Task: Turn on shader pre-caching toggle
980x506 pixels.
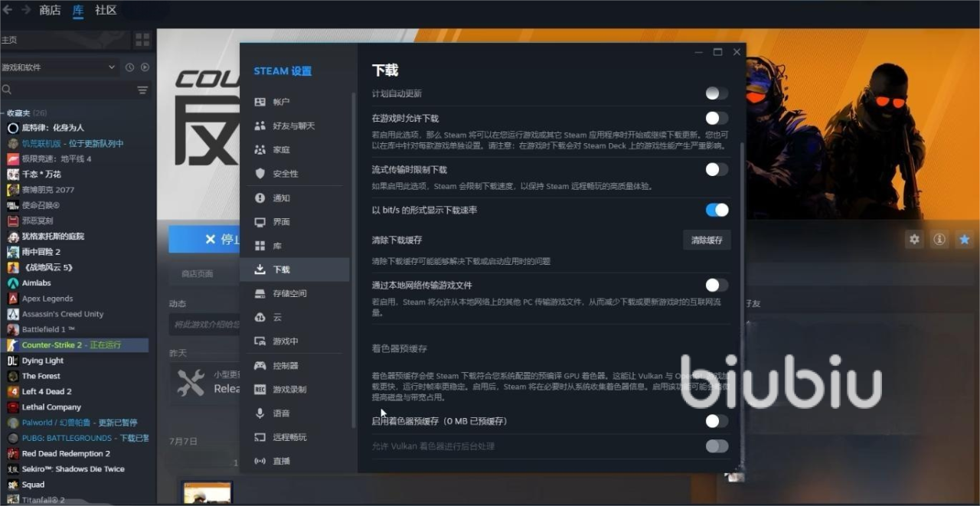Action: tap(717, 421)
